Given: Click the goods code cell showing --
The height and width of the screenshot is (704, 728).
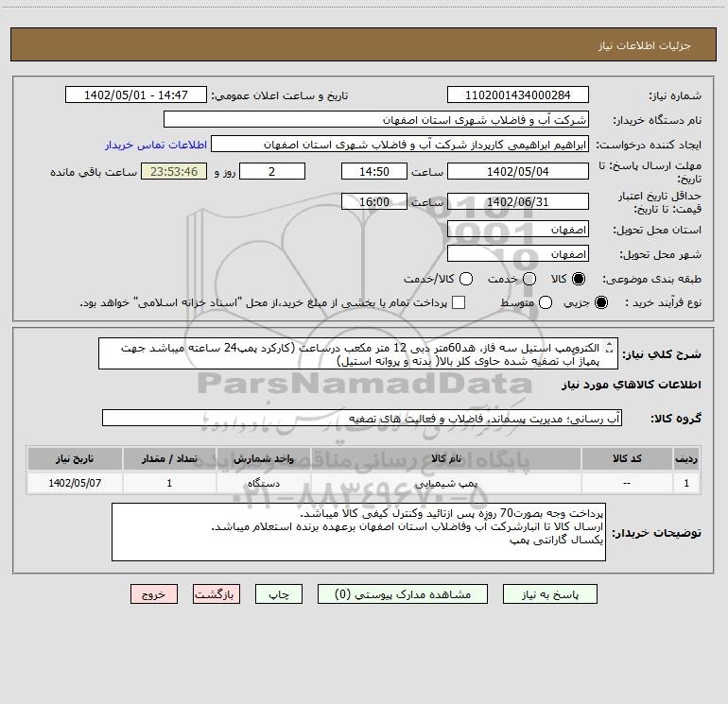Looking at the screenshot, I should click(x=627, y=483).
